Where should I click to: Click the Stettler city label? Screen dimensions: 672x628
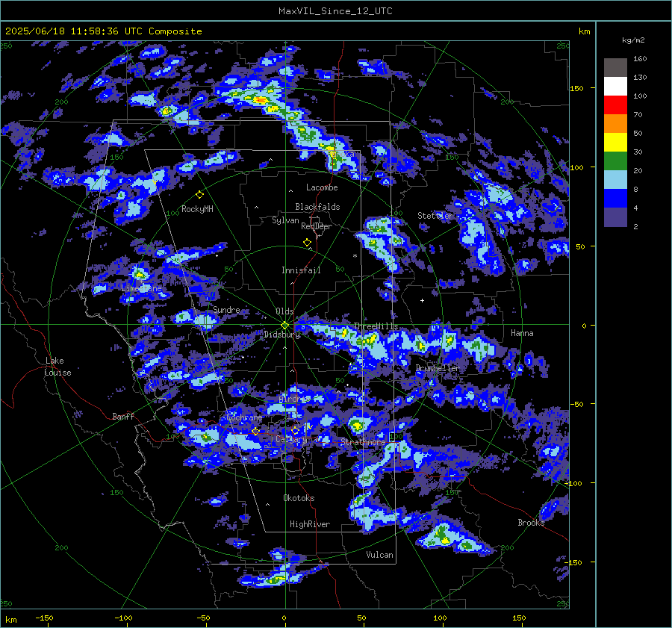point(435,216)
